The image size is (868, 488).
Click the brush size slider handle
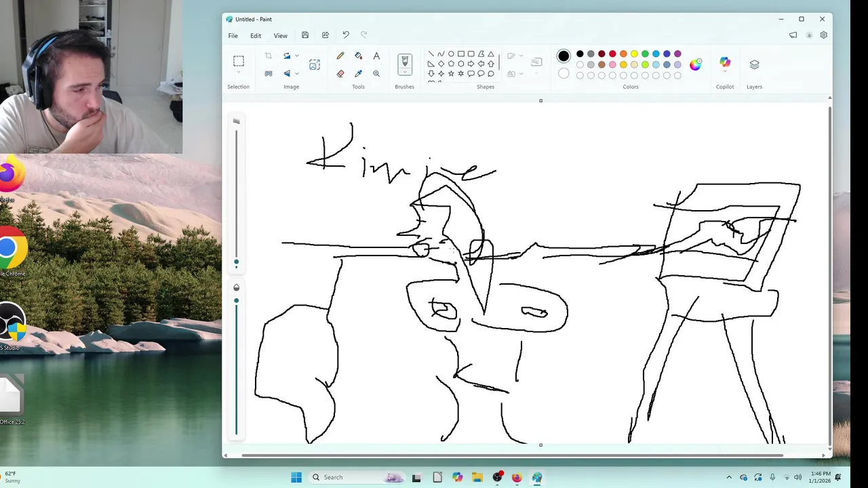click(236, 262)
